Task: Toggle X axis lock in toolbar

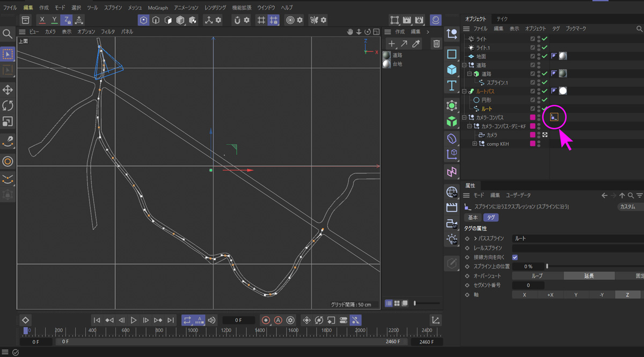Action: pos(42,20)
